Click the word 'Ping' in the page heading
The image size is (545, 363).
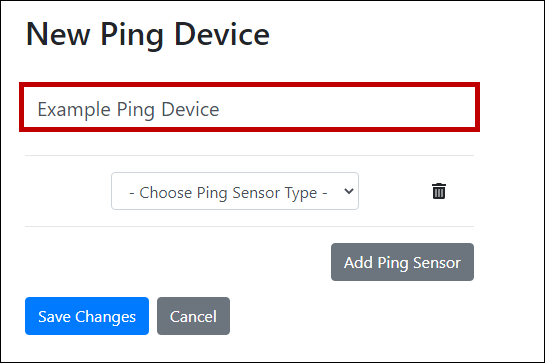coord(132,36)
